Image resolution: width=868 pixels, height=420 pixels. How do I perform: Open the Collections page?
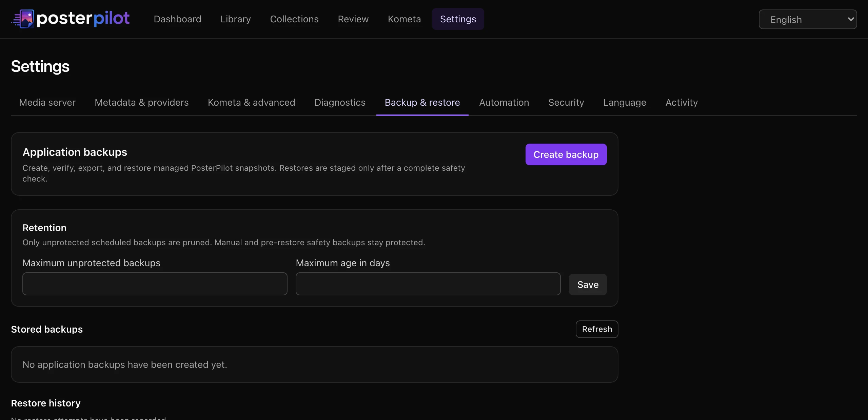tap(294, 19)
